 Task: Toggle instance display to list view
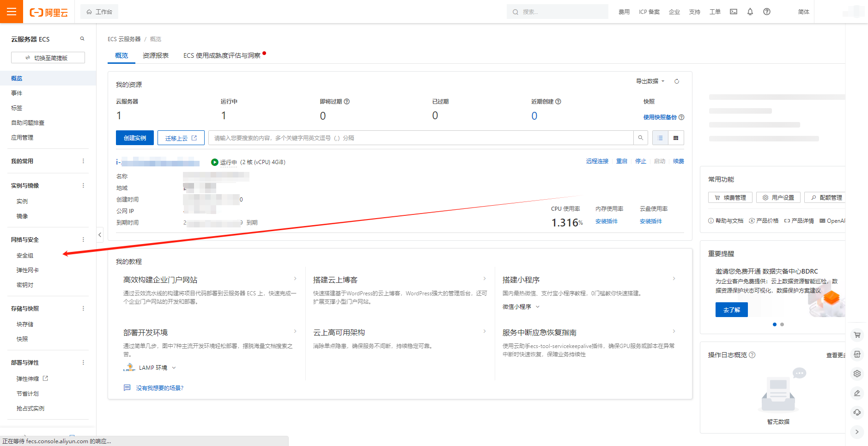(660, 137)
